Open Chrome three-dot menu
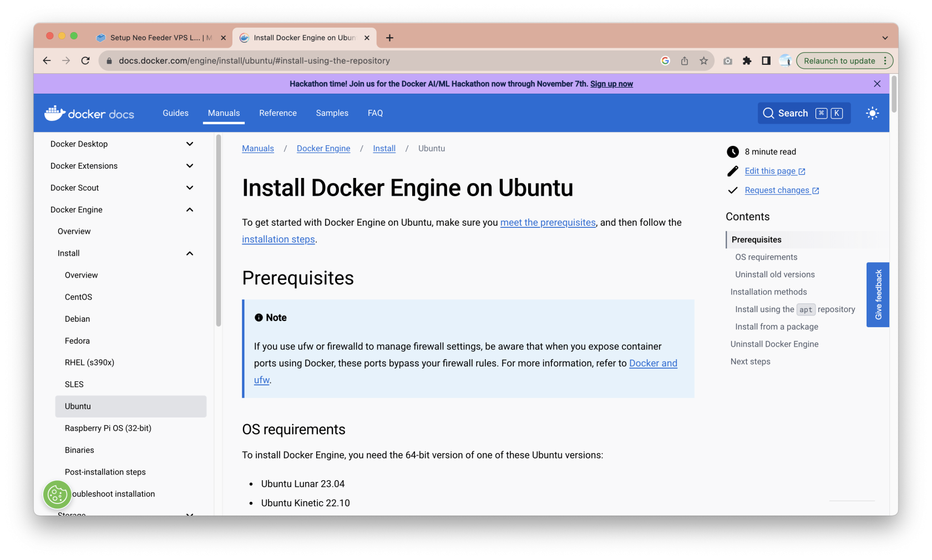 885,60
